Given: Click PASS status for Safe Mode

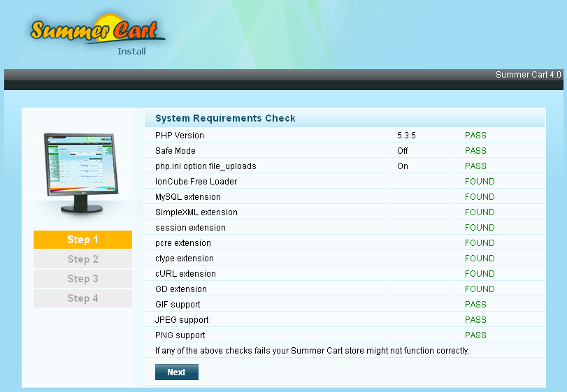Looking at the screenshot, I should [x=475, y=151].
